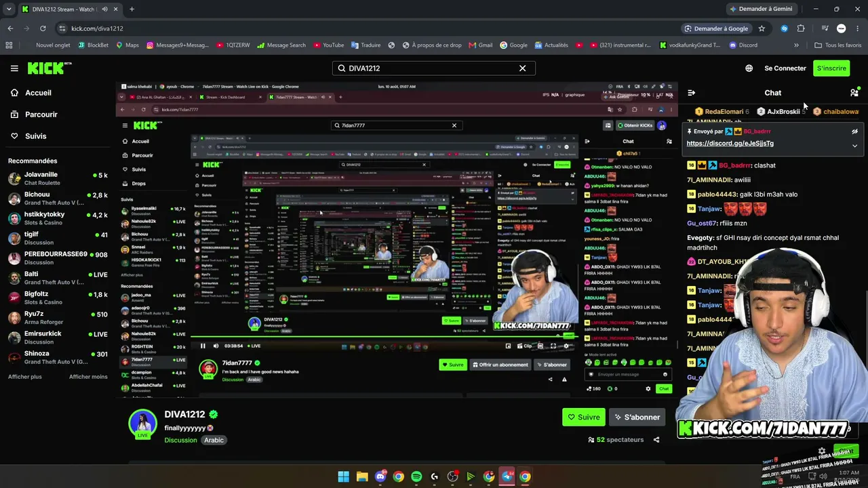Click pablo44443 username in chat

coord(717,195)
